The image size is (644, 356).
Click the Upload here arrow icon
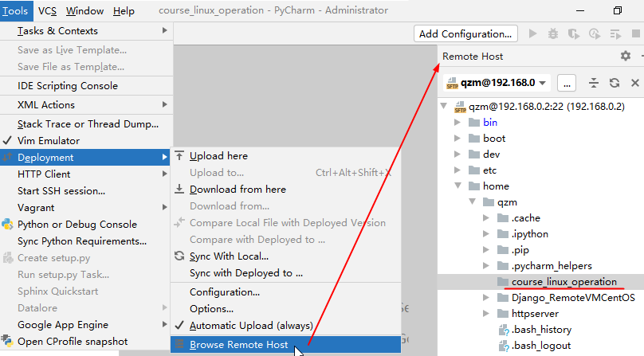click(179, 155)
